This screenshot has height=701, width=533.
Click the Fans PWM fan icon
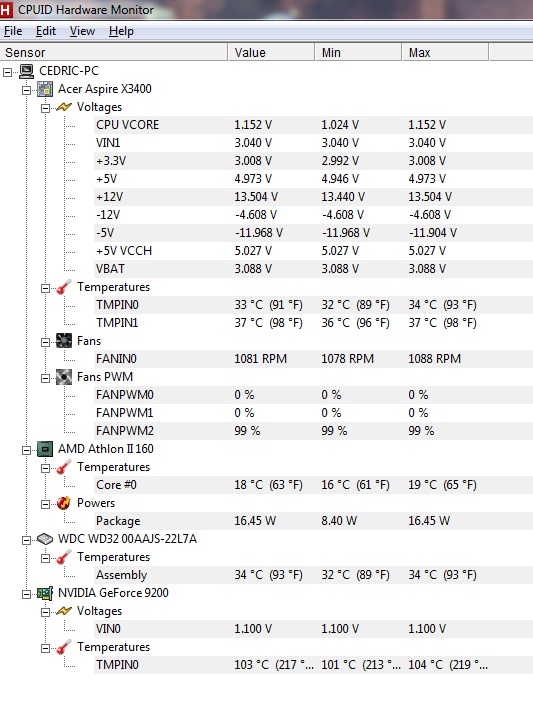click(64, 377)
